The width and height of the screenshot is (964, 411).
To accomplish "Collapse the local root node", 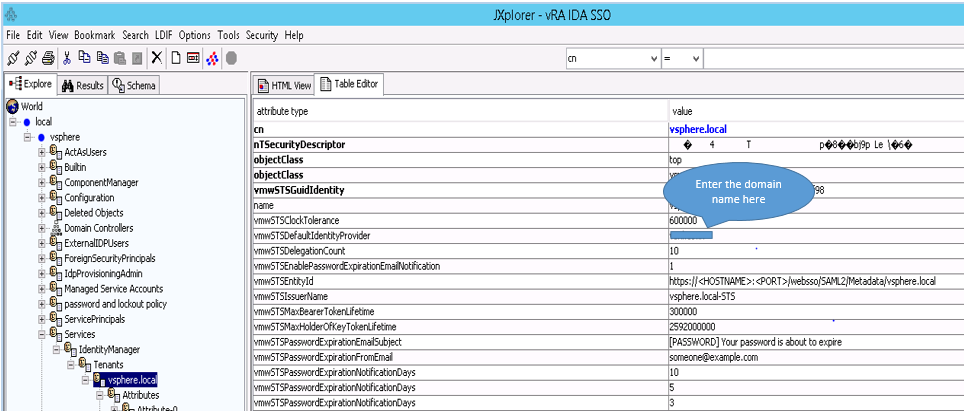I will [12, 122].
